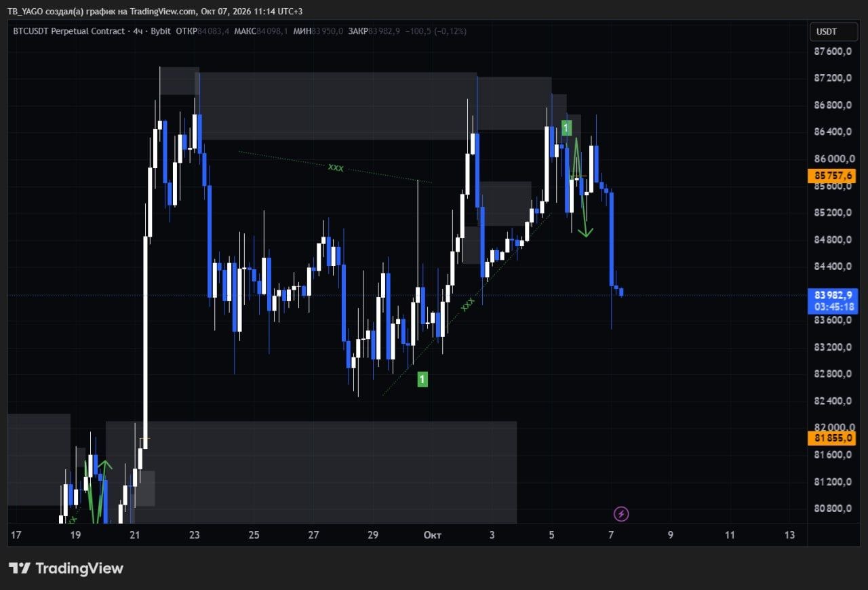
Task: Click the 84 800,0 price axis label
Action: click(x=833, y=239)
